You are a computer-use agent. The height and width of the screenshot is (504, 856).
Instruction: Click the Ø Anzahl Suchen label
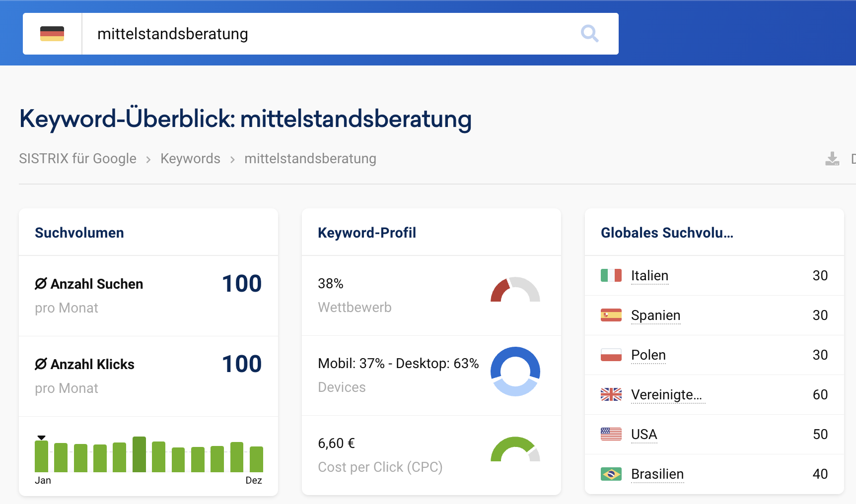(x=89, y=284)
